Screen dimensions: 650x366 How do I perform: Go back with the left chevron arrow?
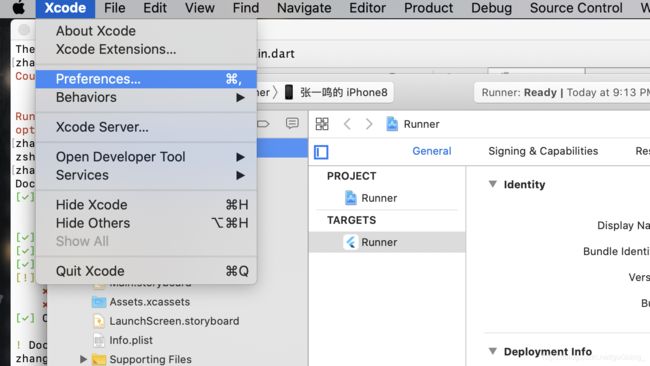(x=347, y=124)
